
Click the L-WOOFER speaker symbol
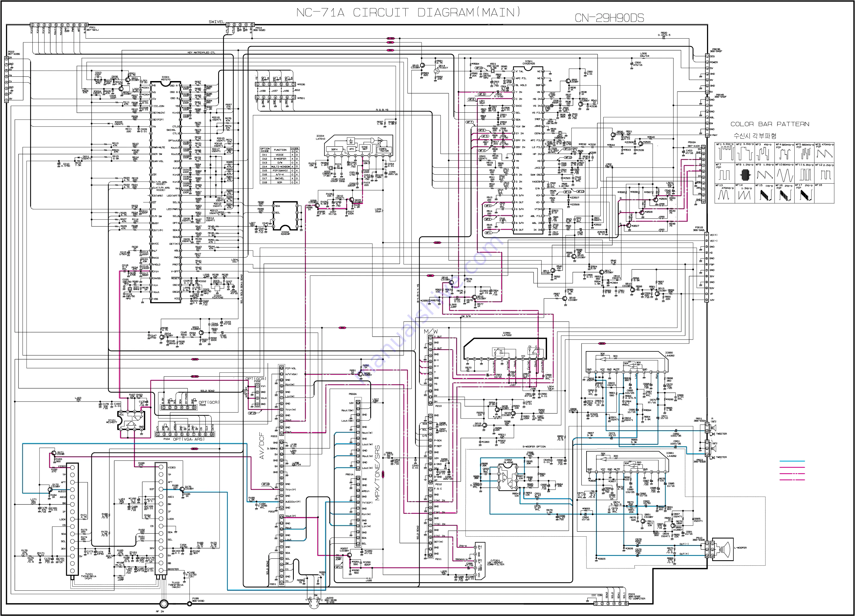[x=722, y=550]
